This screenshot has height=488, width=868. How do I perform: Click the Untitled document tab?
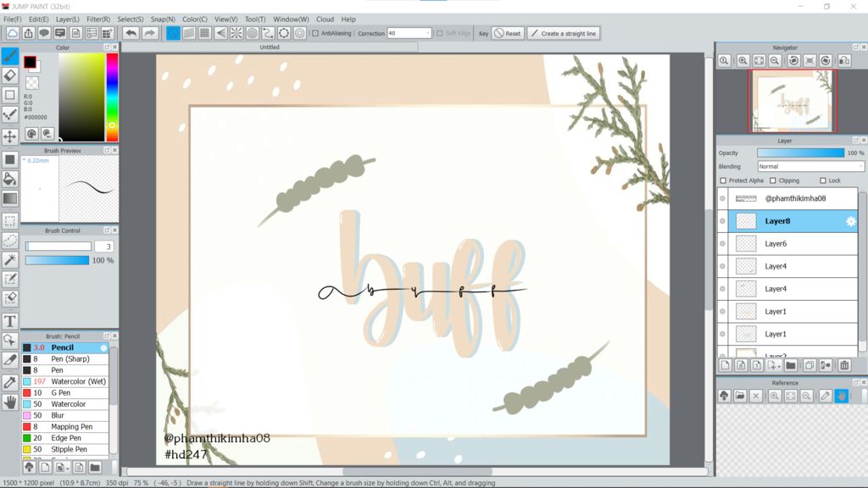(270, 47)
